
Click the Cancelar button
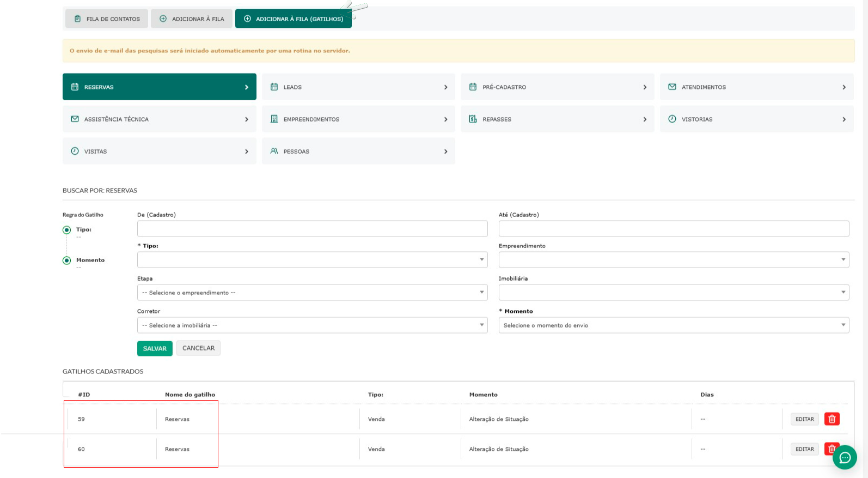point(198,348)
